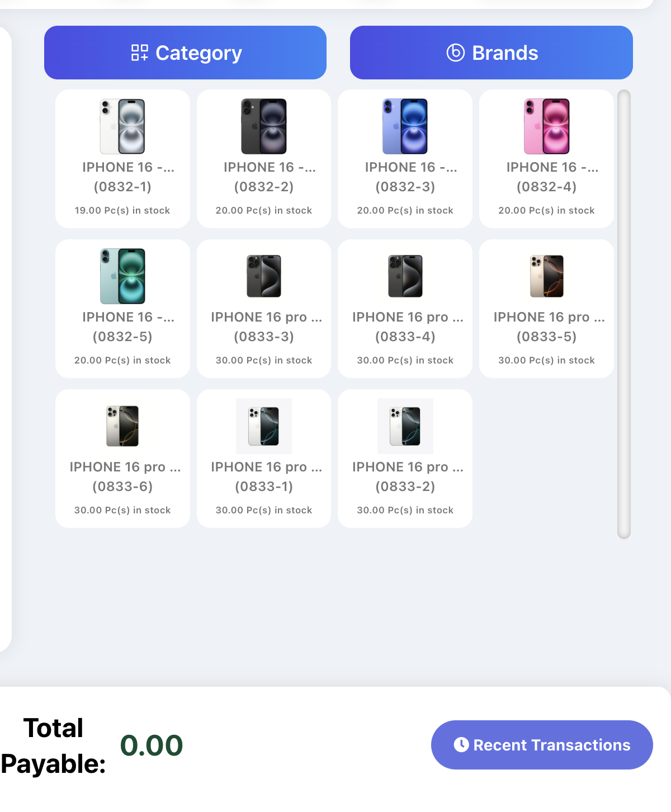Image resolution: width=671 pixels, height=812 pixels.
Task: Pick the pink iPhone 16 (0832-4) image
Action: click(x=546, y=126)
